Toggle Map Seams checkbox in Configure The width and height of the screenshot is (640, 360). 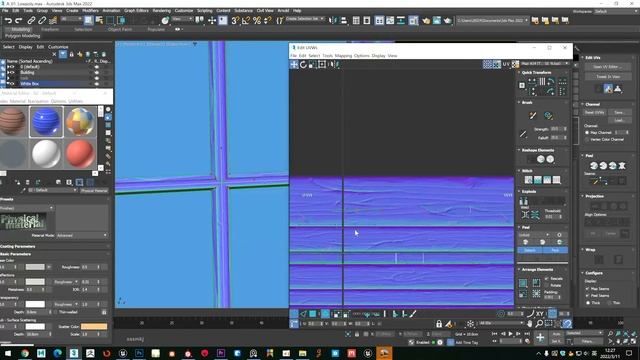(x=588, y=289)
